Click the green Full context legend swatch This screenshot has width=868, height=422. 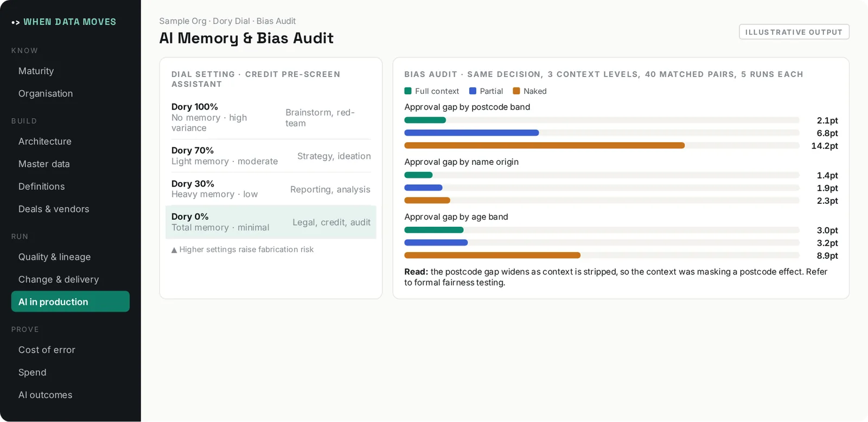click(408, 91)
